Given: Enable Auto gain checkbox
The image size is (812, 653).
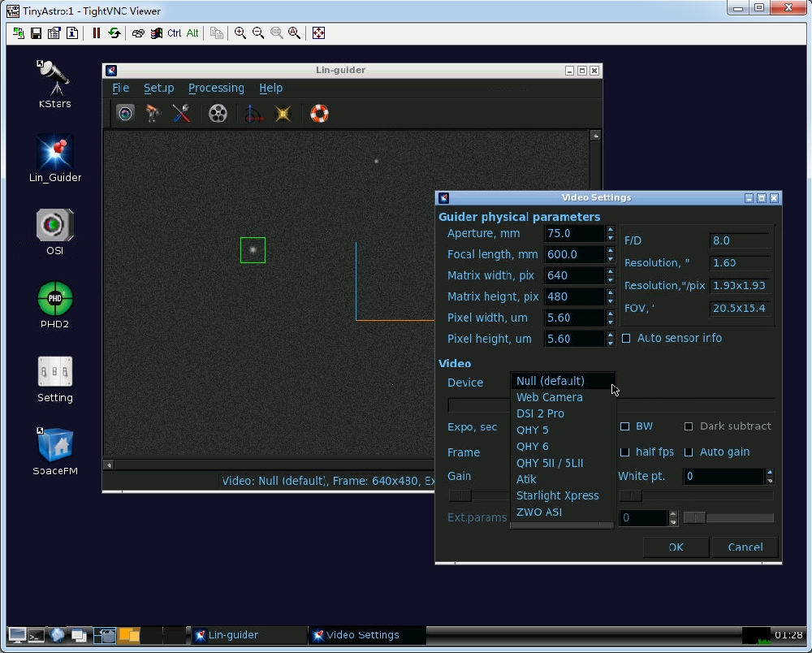Looking at the screenshot, I should [x=689, y=452].
